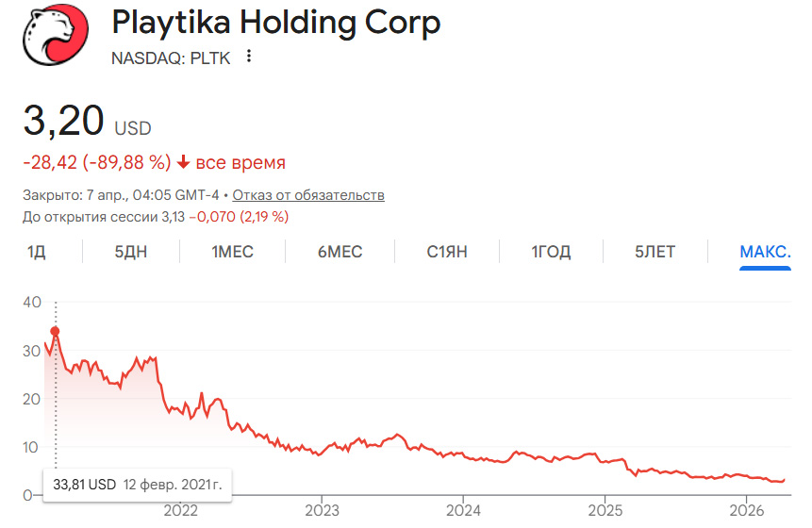812x528 pixels.
Task: Click the 2026 label on the time axis
Action: point(746,512)
